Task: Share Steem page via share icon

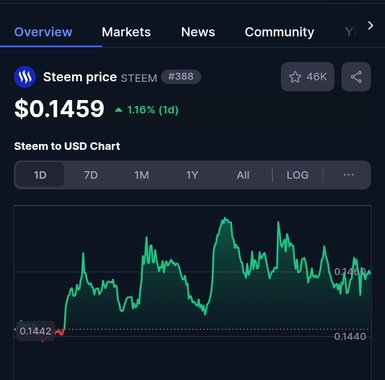Action: point(356,77)
